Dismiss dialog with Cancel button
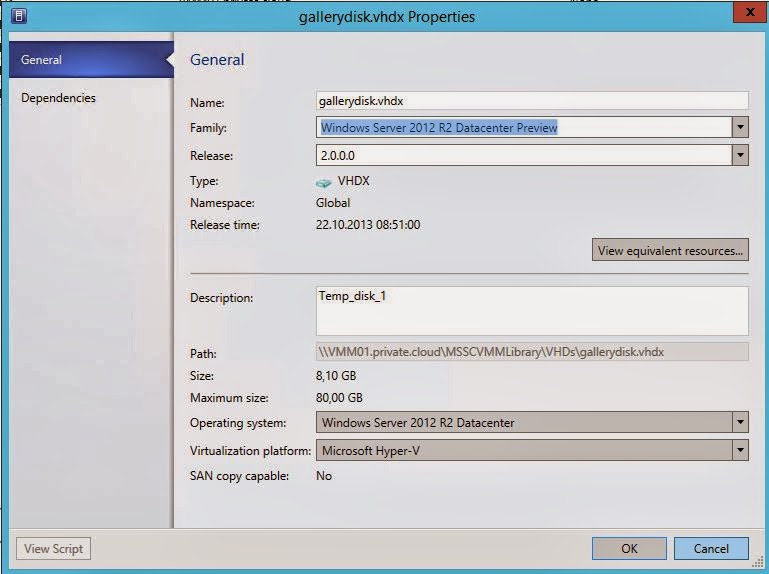The height and width of the screenshot is (574, 769). click(x=711, y=548)
